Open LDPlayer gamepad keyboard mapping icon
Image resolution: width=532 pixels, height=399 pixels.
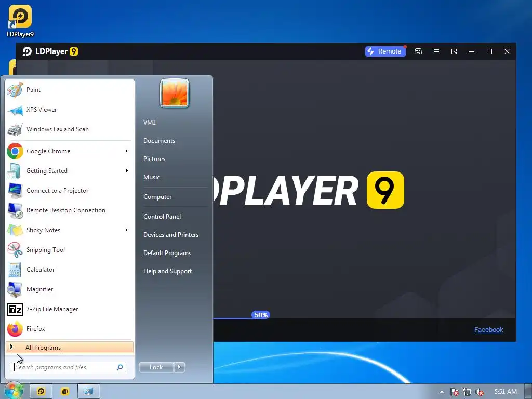pos(418,51)
